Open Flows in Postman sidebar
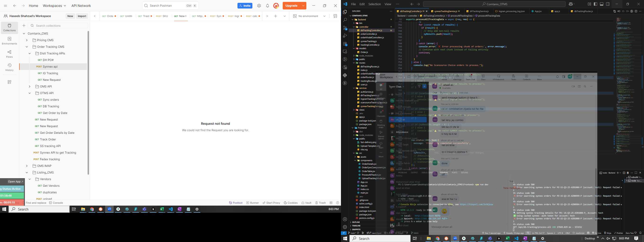 (x=9, y=54)
